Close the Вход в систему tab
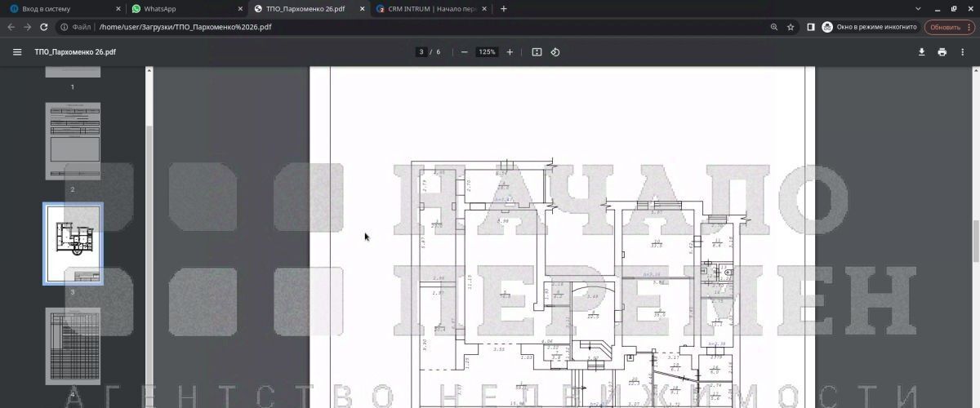This screenshot has width=980, height=408. pos(118,9)
